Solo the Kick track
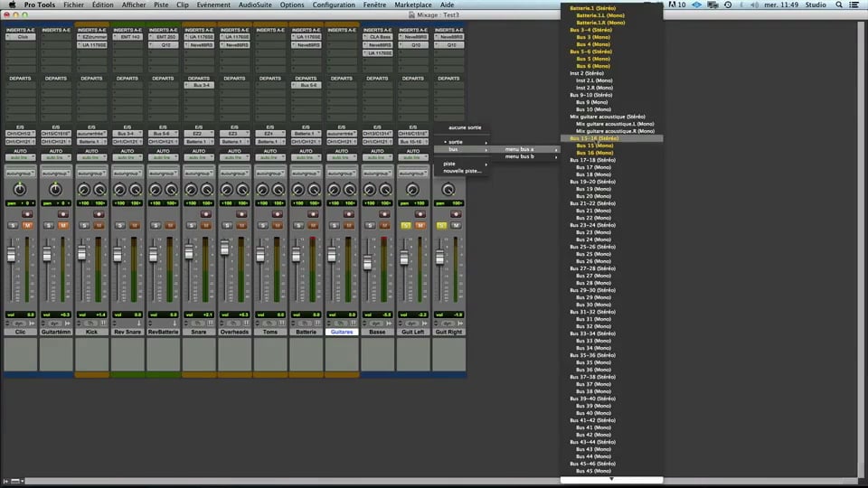This screenshot has width=868, height=488. point(85,226)
